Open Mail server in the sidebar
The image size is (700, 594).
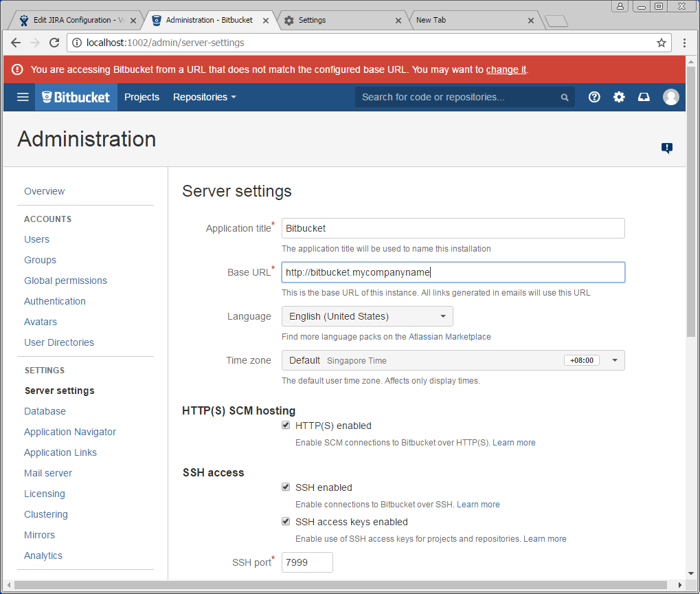pos(48,473)
